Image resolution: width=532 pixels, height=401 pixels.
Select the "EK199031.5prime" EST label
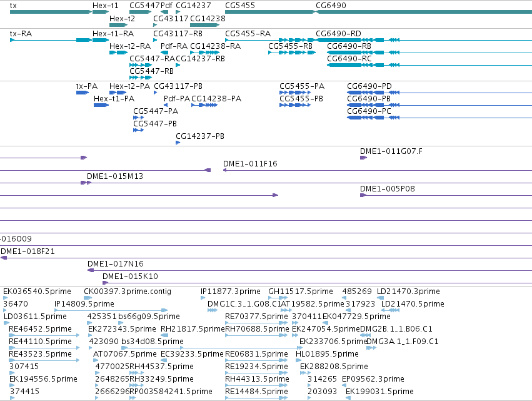point(379,392)
